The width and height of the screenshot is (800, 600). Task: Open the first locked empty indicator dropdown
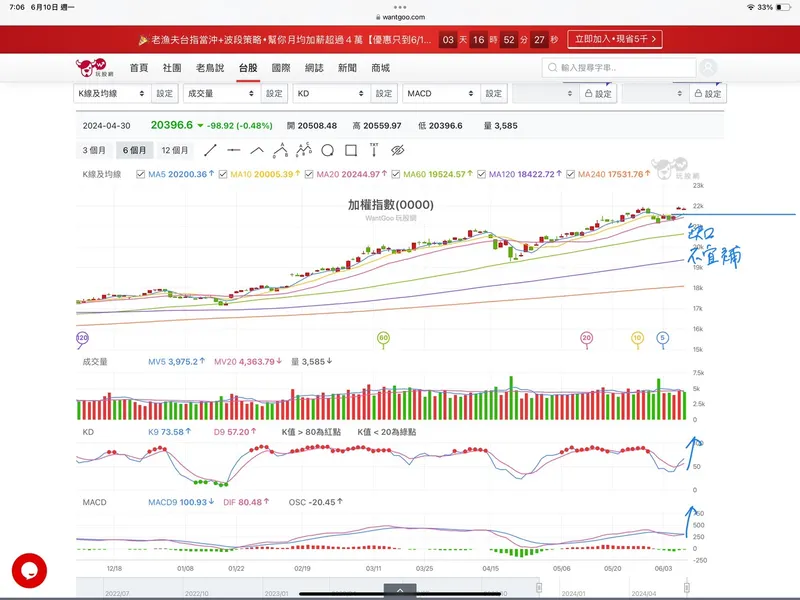(x=545, y=93)
